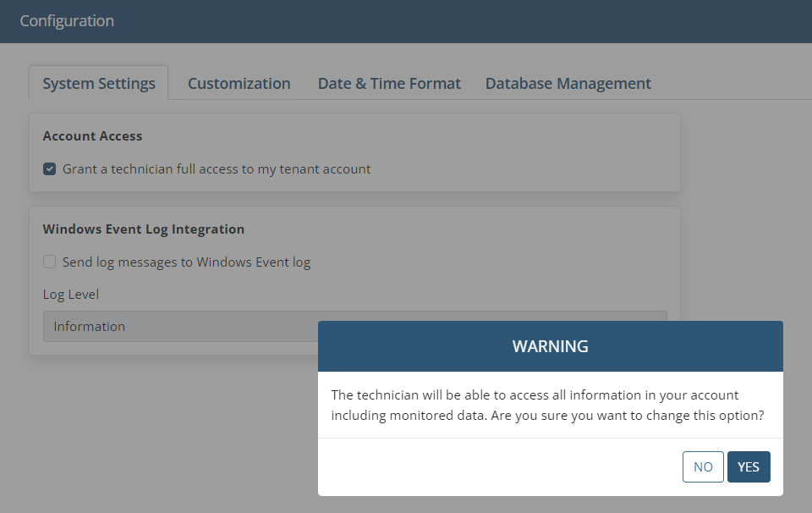Dismiss the warning with the NO button
The image size is (812, 513).
[x=703, y=467]
